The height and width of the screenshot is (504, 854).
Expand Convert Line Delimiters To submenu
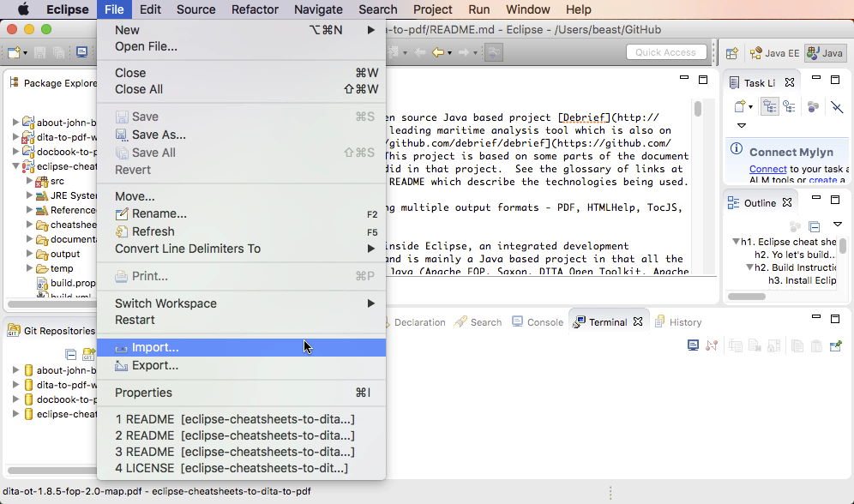coord(241,249)
